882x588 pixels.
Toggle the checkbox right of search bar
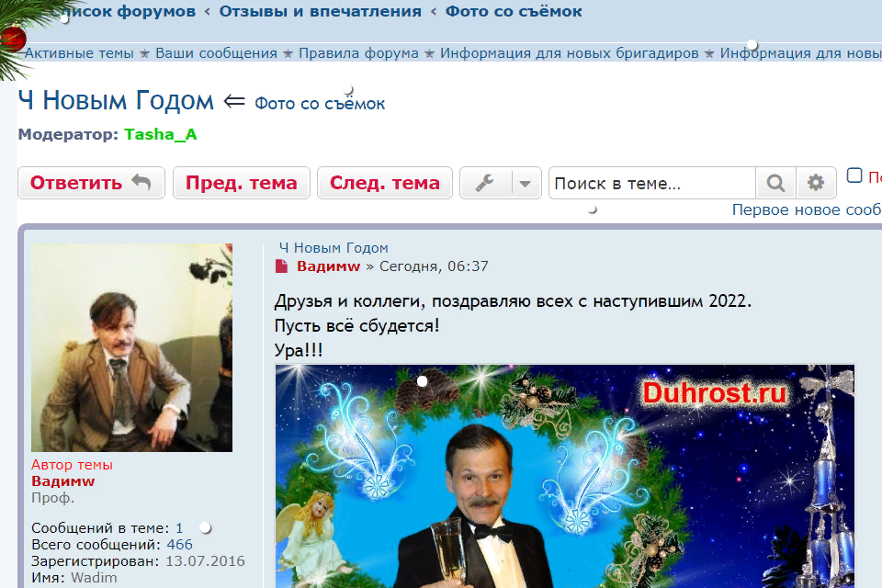click(x=854, y=175)
